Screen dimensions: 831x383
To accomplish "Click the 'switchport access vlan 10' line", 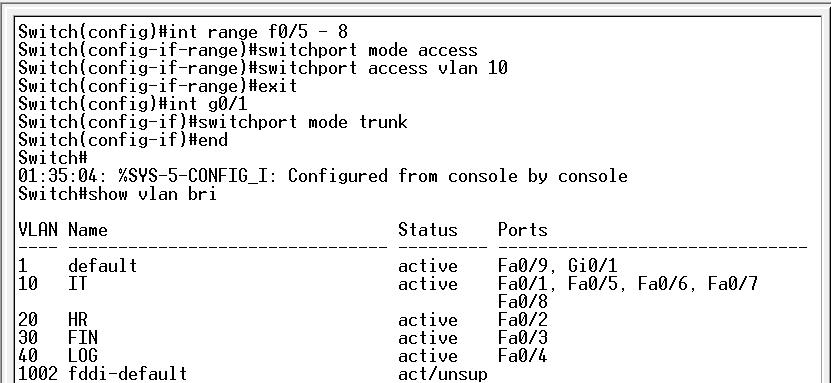I will 263,68.
